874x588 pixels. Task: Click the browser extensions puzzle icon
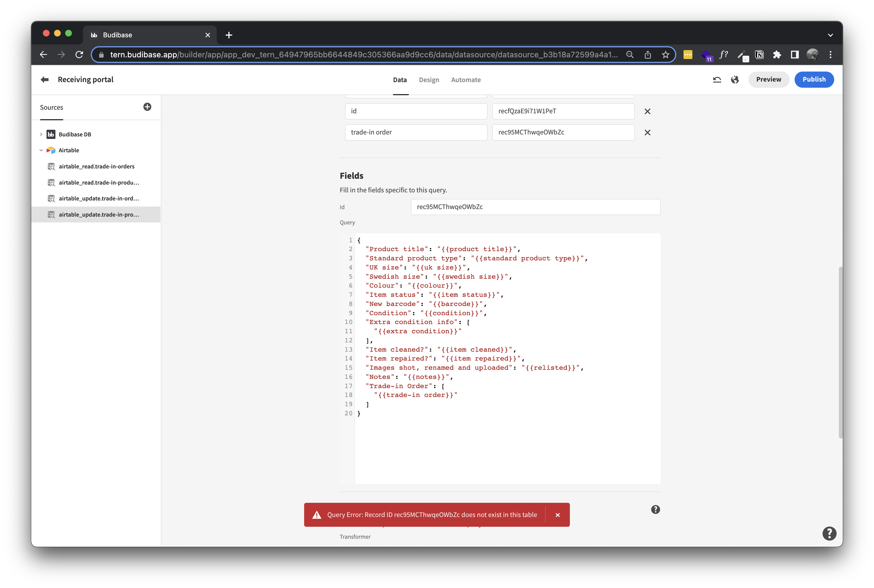click(777, 54)
